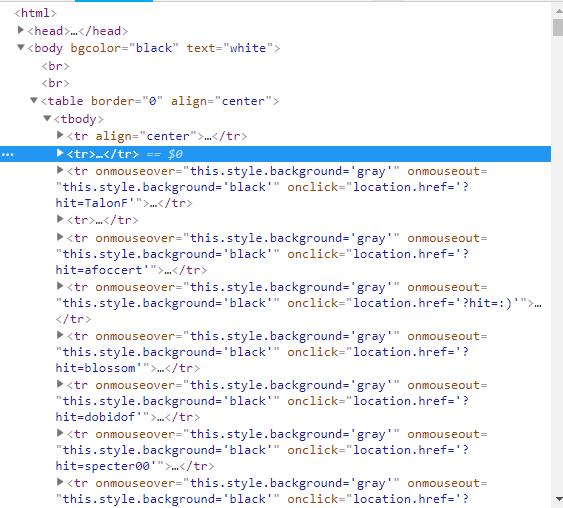Collapse the tbody element
Screen dimensions: 563x508
click(x=47, y=118)
